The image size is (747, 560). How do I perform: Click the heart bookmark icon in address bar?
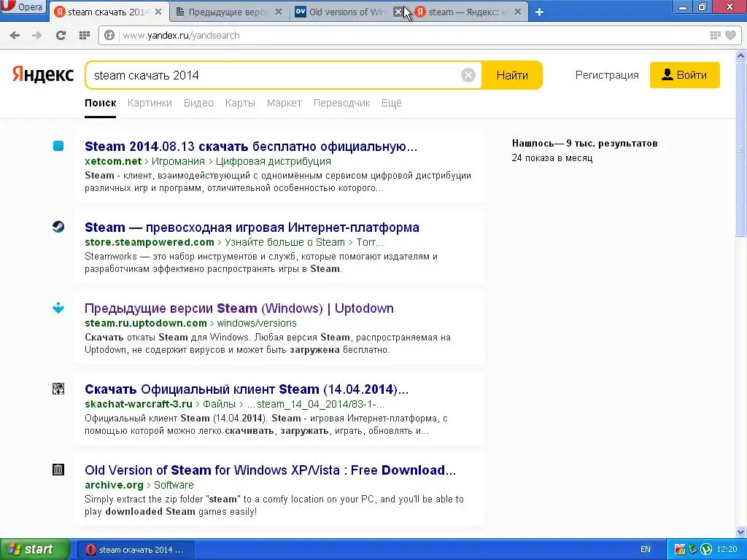tap(730, 35)
